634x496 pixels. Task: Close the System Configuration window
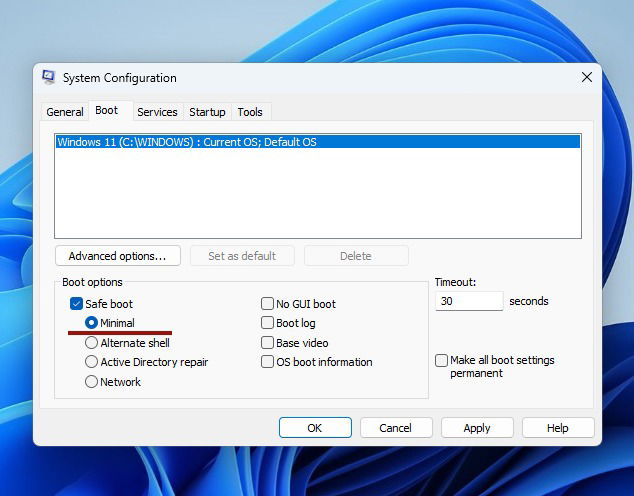tap(587, 77)
